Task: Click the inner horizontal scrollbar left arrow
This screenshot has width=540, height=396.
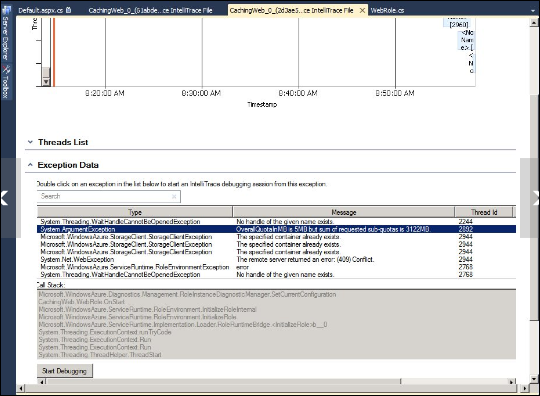Action: [42, 382]
